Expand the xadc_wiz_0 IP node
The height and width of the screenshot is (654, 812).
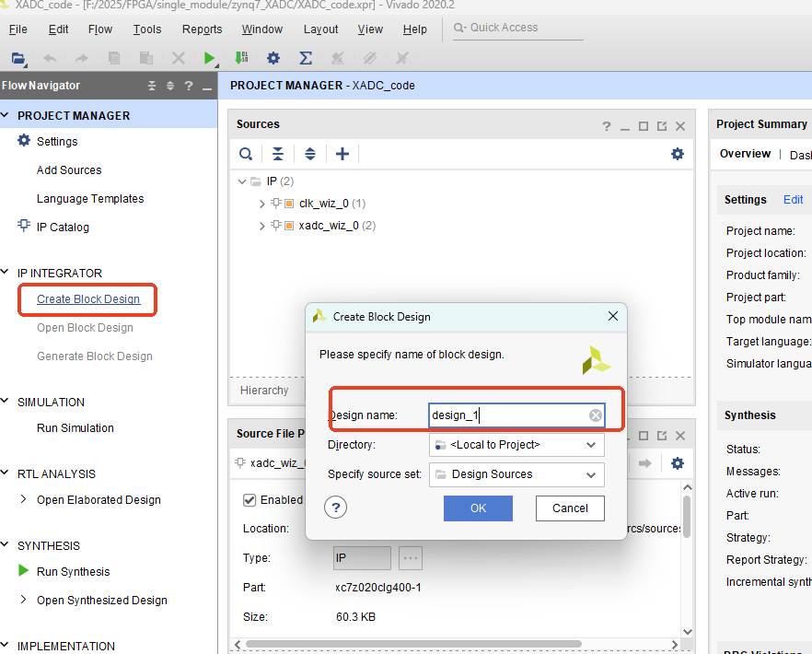tap(262, 226)
